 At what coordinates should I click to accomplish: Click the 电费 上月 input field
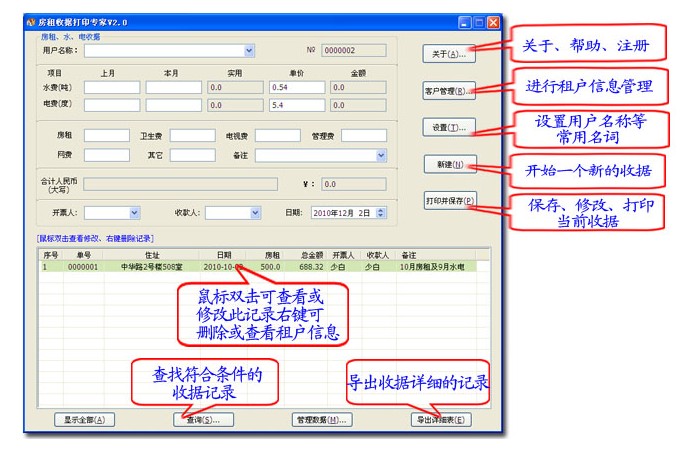(x=112, y=105)
